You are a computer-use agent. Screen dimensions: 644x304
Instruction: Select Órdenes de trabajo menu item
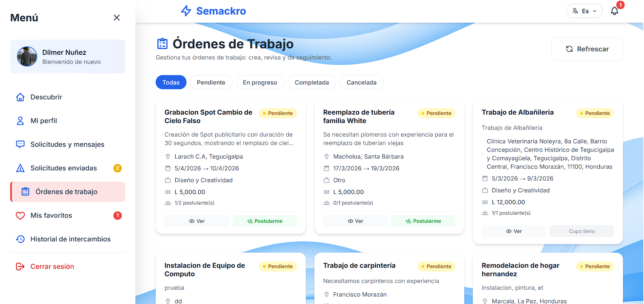pyautogui.click(x=68, y=192)
